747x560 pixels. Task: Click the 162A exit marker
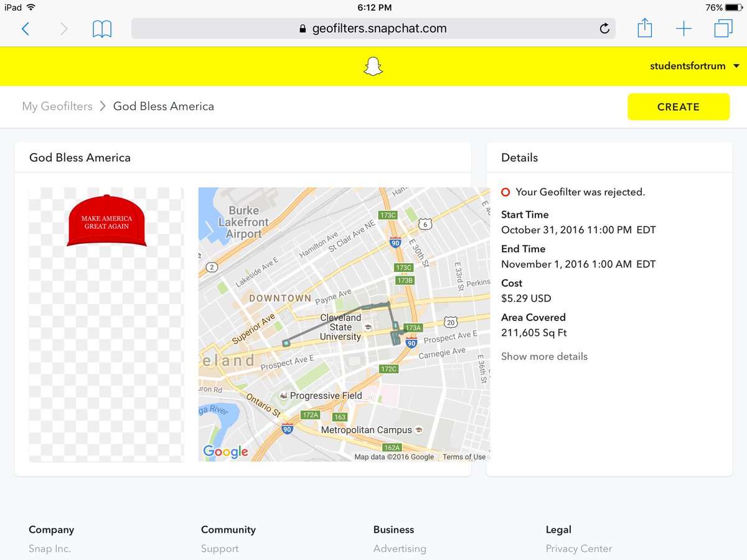pyautogui.click(x=392, y=448)
